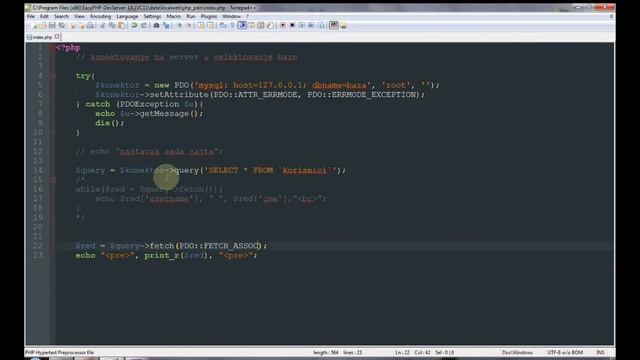Click the 'SELECT * FROM' string on line 14

point(241,170)
